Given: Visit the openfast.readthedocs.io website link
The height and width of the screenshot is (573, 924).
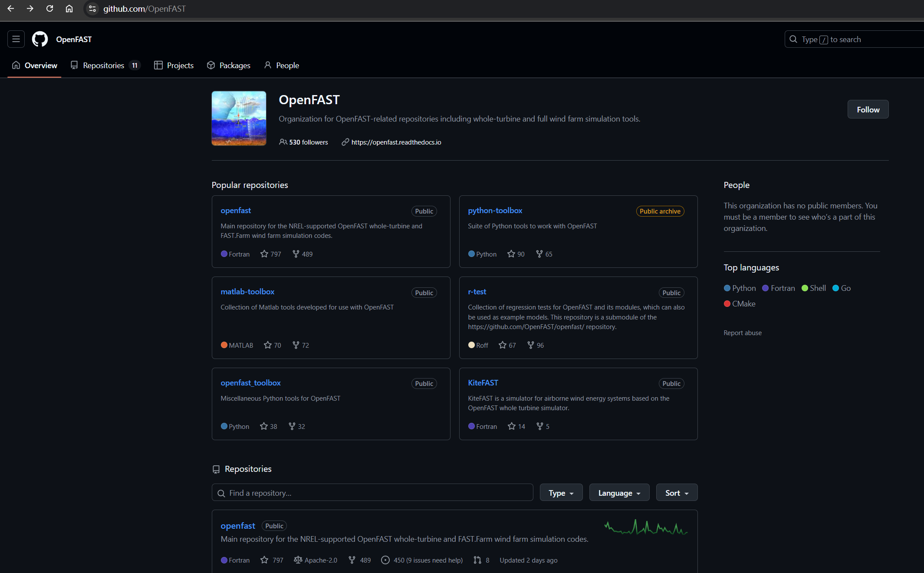Looking at the screenshot, I should point(396,142).
